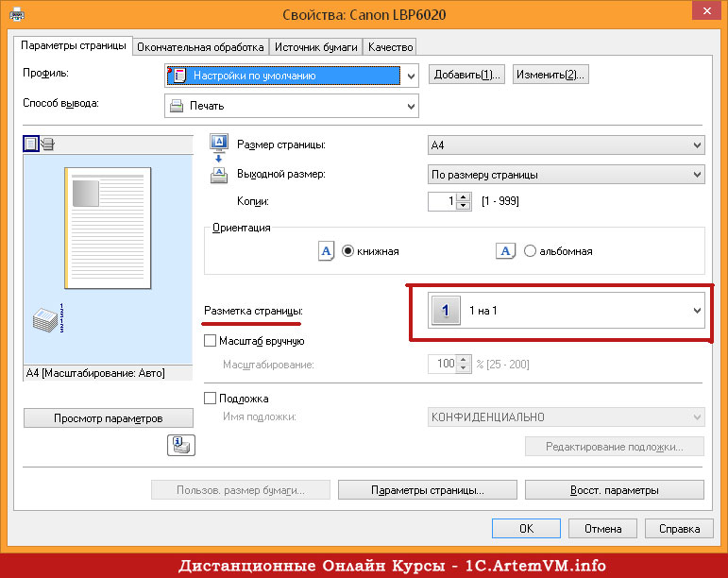The width and height of the screenshot is (728, 578).
Task: Enable the Подложка checkbox
Action: (211, 399)
